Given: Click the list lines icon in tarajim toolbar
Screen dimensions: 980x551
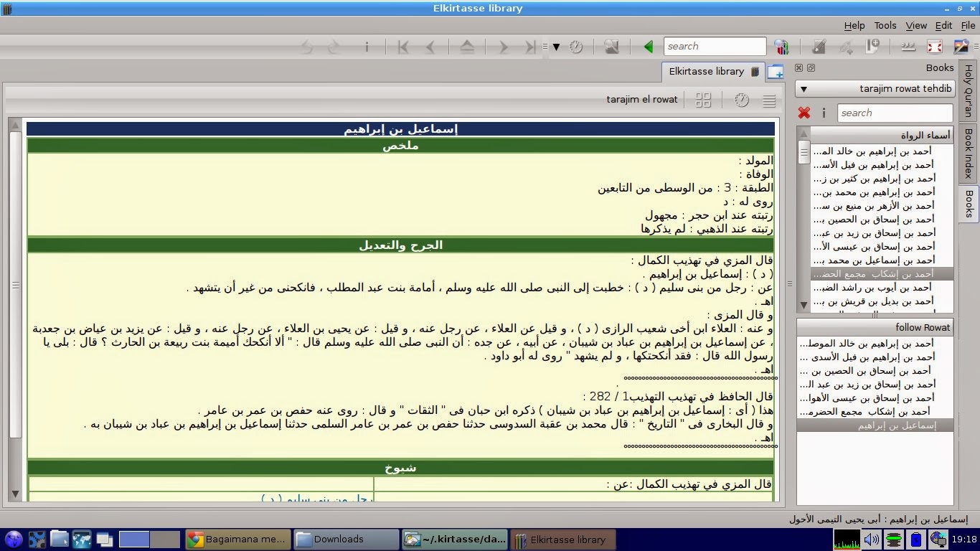Looking at the screenshot, I should [769, 100].
